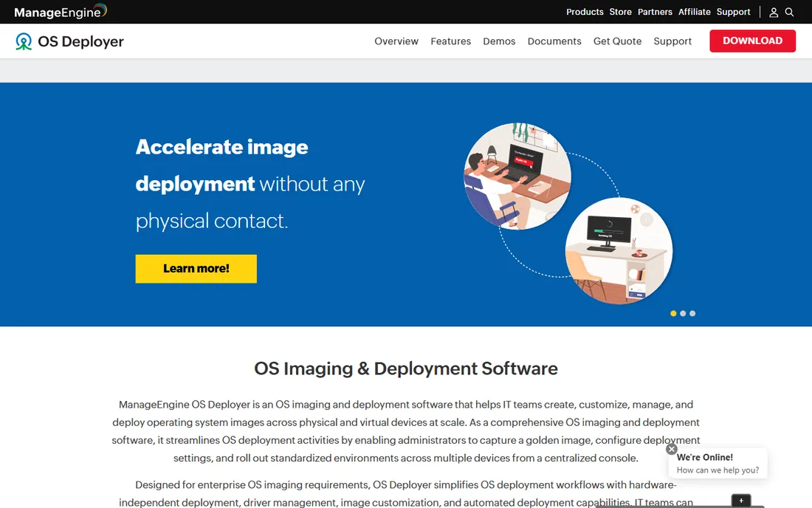The image size is (812, 508).
Task: Click the red DOWNLOAD button
Action: point(752,41)
